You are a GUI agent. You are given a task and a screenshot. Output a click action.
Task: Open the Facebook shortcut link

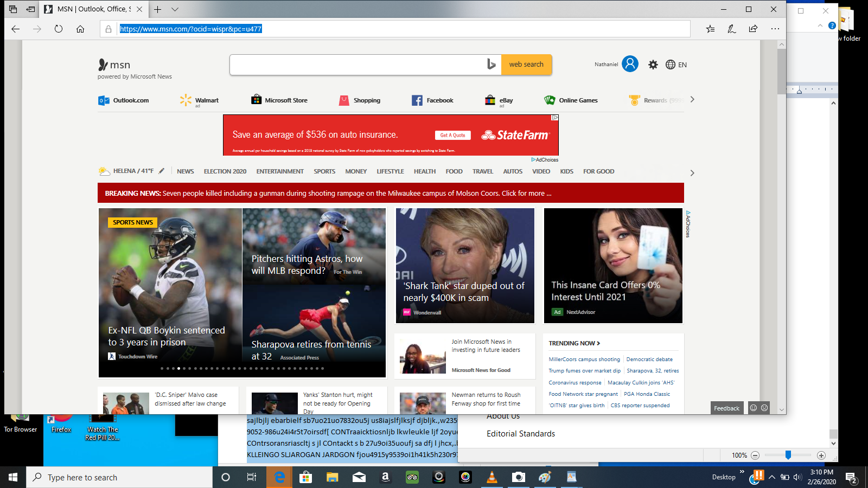pos(432,100)
